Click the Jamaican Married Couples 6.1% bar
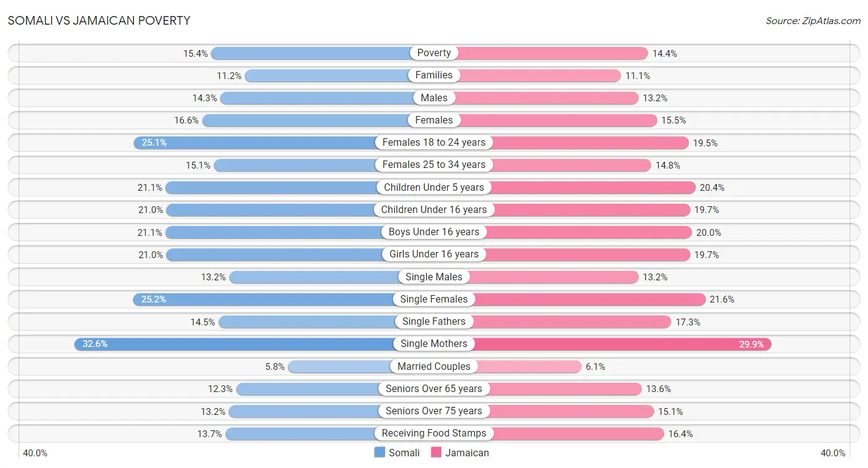The width and height of the screenshot is (868, 468). [x=507, y=366]
